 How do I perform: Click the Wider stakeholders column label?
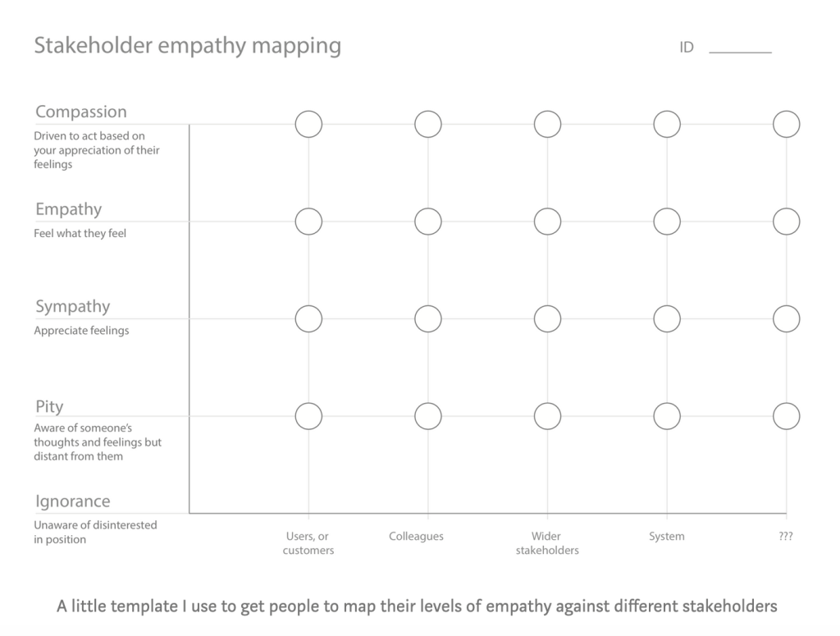point(547,543)
